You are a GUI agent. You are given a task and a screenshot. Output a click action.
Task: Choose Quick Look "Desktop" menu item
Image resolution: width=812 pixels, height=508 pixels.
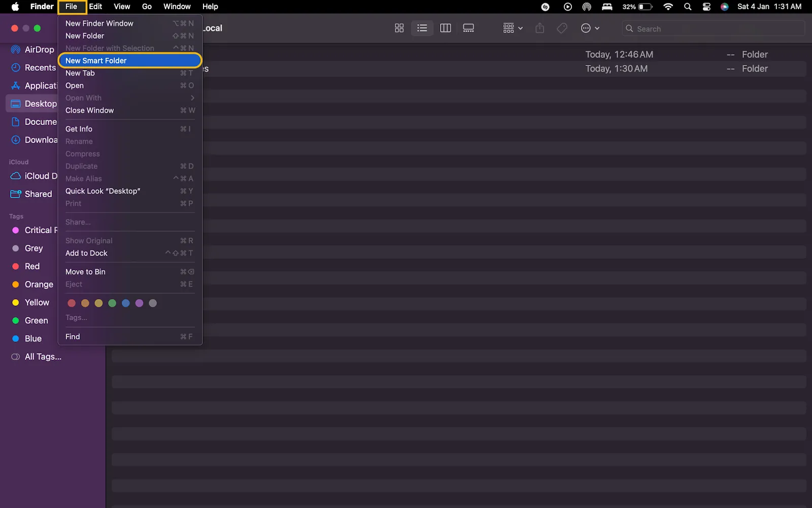pyautogui.click(x=130, y=191)
